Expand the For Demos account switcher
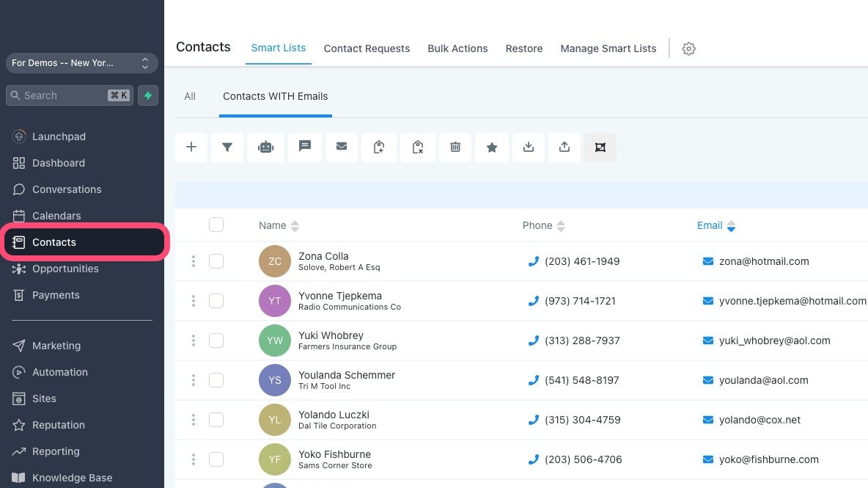Image resolution: width=868 pixels, height=488 pixels. click(82, 63)
